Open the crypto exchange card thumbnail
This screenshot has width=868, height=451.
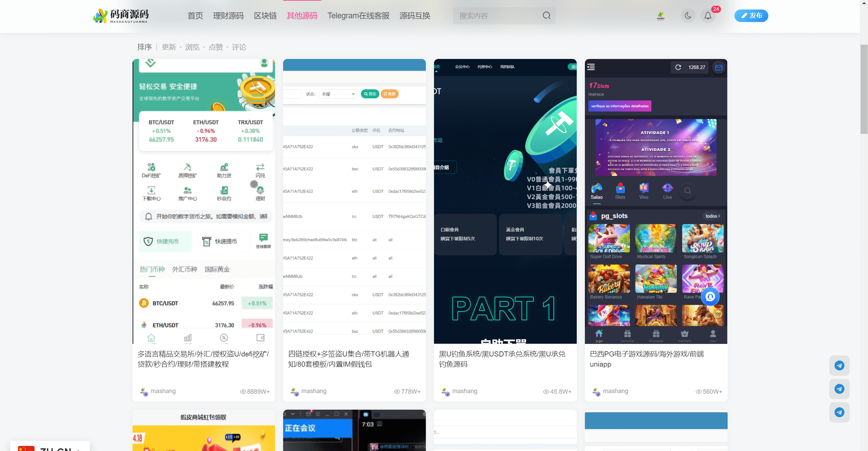(204, 201)
